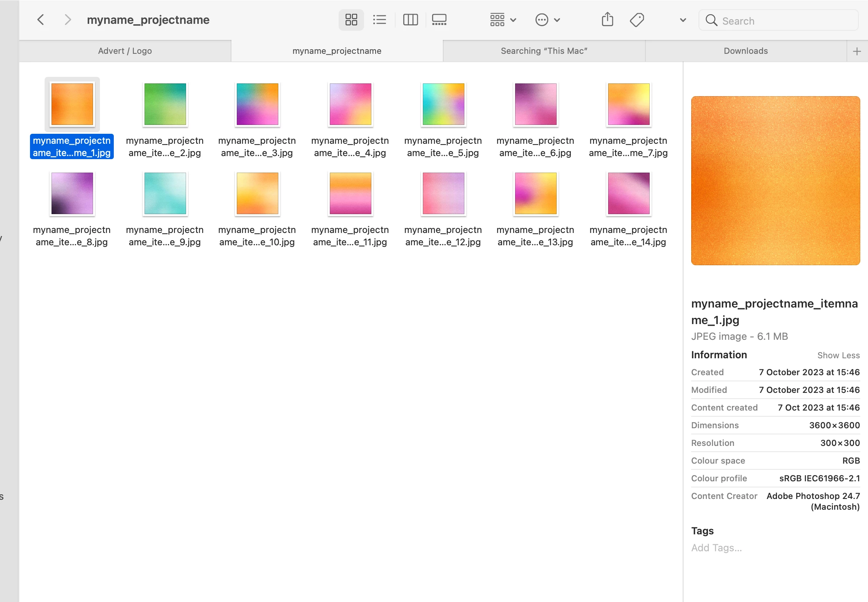Switch to column view

coord(410,20)
